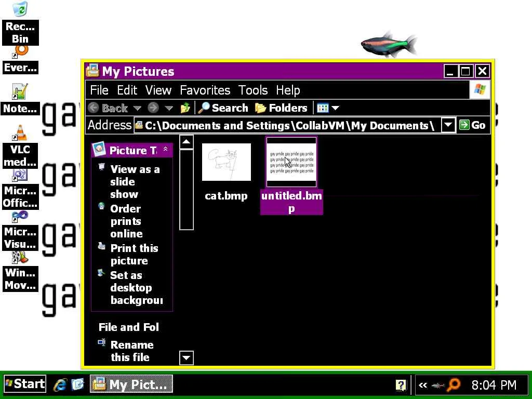Click the fish tray icon
Image resolution: width=532 pixels, height=399 pixels.
pos(438,385)
